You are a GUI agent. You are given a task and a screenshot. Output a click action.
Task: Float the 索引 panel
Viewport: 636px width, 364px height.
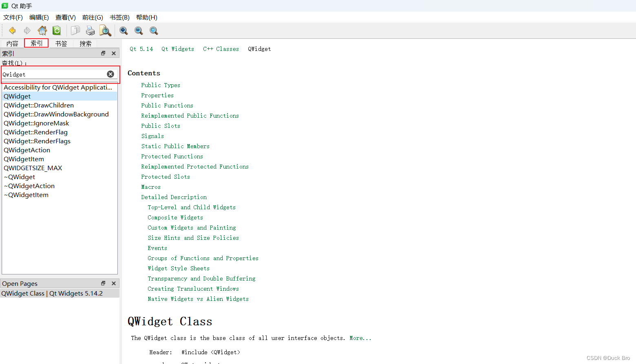pyautogui.click(x=103, y=53)
